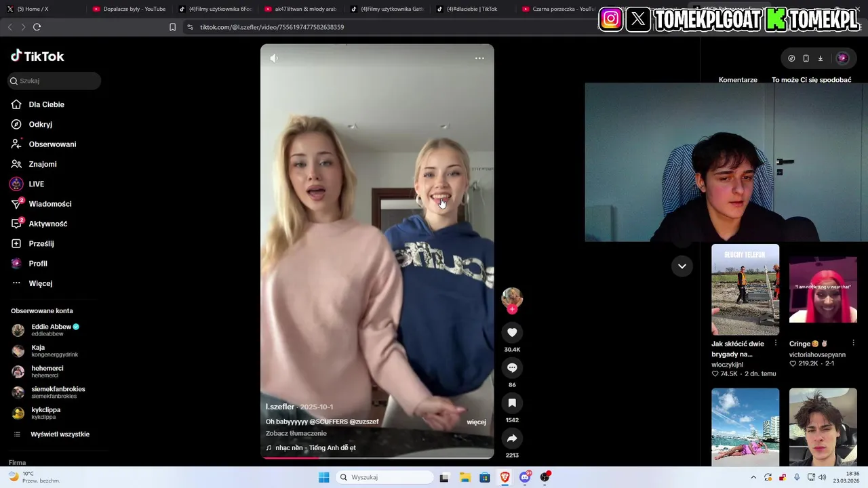Screen dimensions: 868x488
Task: Open the Cringe pink-hair video thumbnail
Action: pos(823,289)
